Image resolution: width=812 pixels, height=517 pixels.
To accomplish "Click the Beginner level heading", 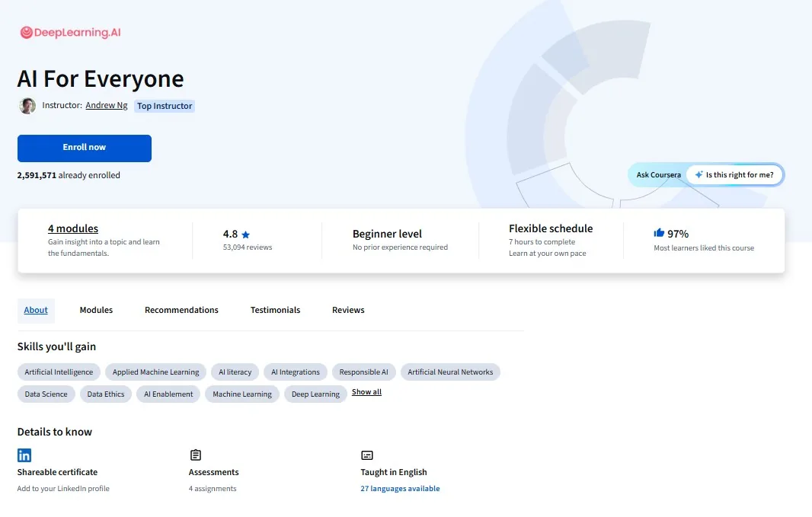I will pos(388,234).
